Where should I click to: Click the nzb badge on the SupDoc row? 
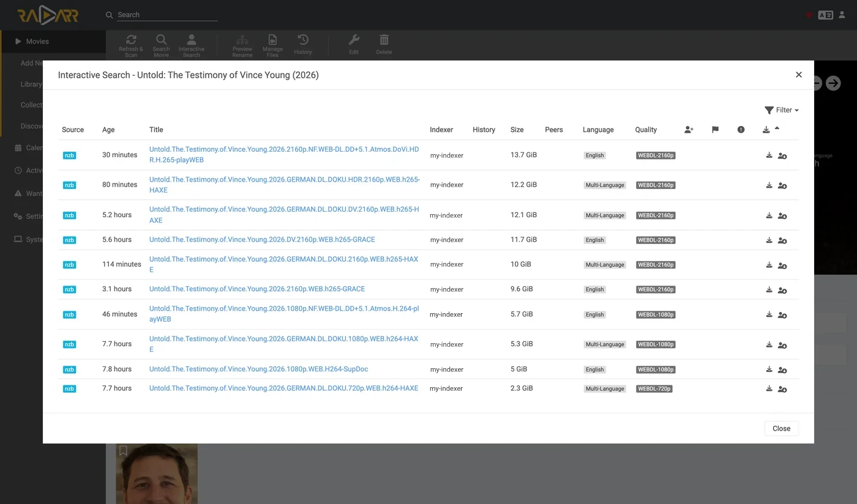[x=69, y=369]
